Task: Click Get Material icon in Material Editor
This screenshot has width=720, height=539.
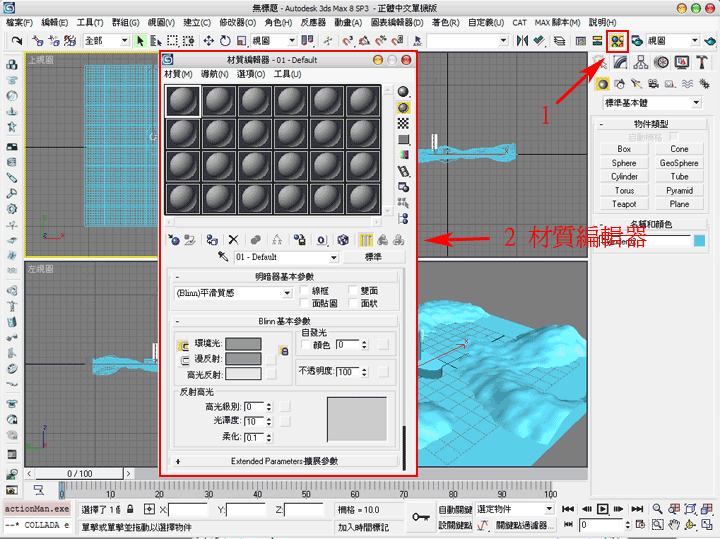Action: click(174, 240)
